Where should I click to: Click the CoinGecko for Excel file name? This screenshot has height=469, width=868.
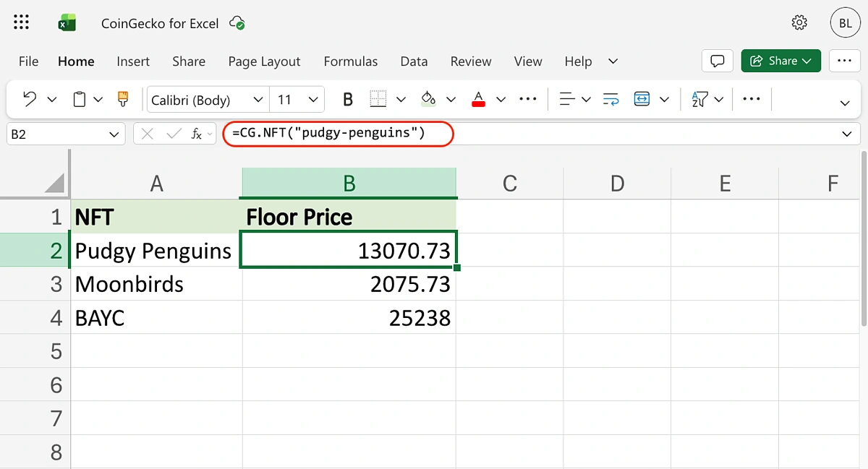160,23
